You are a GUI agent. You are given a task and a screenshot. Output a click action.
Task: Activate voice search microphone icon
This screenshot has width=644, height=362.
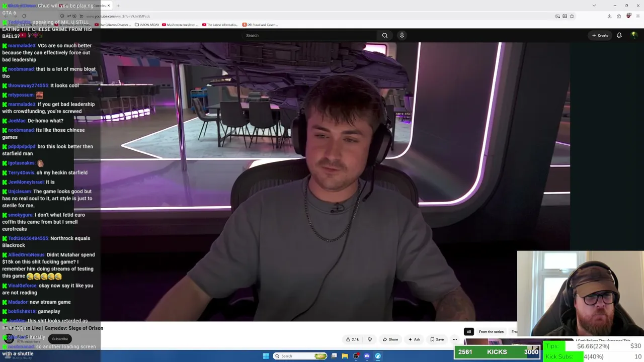coord(401,35)
